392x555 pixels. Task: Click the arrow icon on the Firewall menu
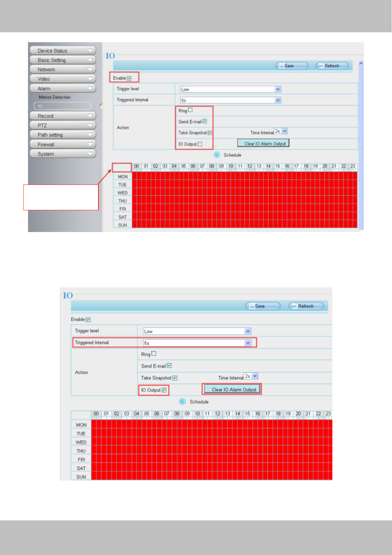(90, 144)
